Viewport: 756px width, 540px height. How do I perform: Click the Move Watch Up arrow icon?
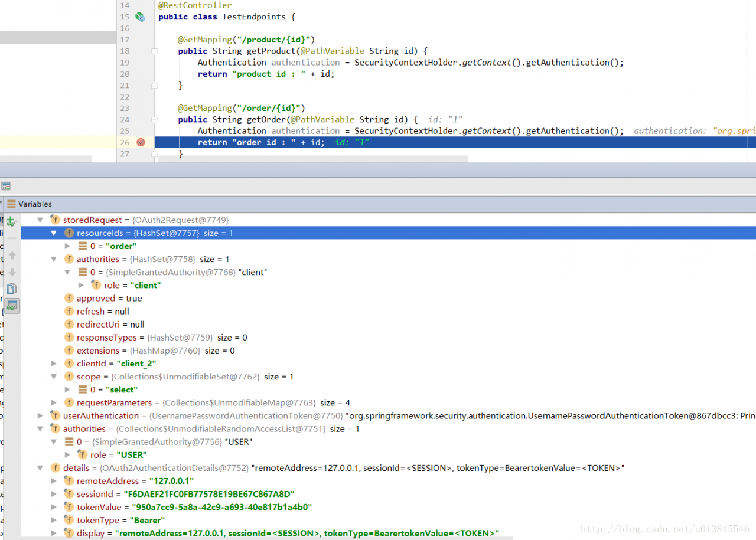(11, 256)
